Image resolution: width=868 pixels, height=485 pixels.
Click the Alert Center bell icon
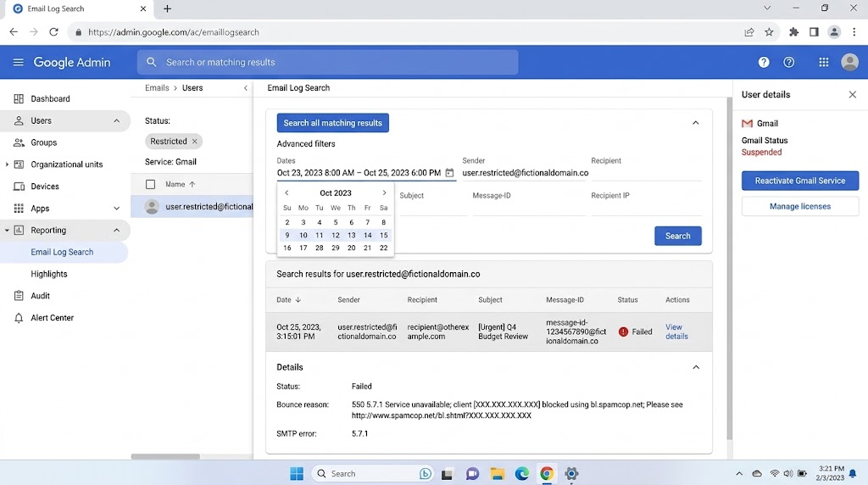[19, 318]
